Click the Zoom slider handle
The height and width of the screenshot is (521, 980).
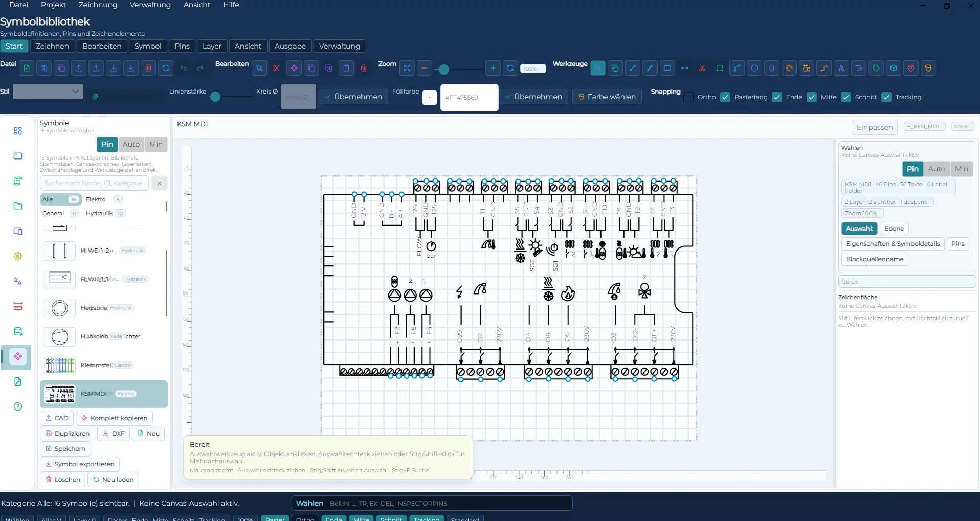[x=444, y=69]
